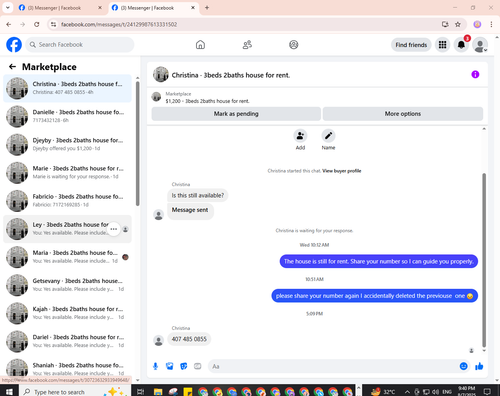
Task: Open the Home feed icon
Action: (200, 45)
